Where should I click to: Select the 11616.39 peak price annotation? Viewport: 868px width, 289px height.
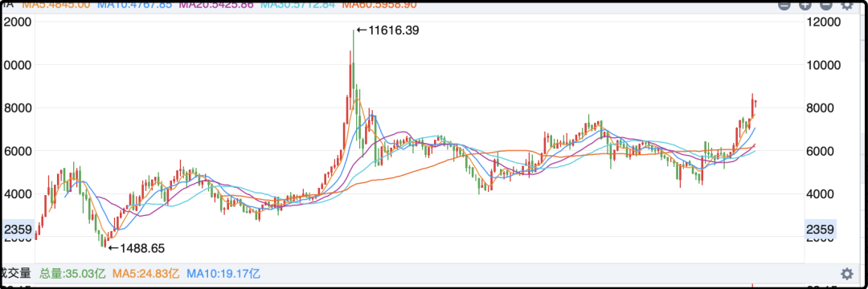pos(387,31)
